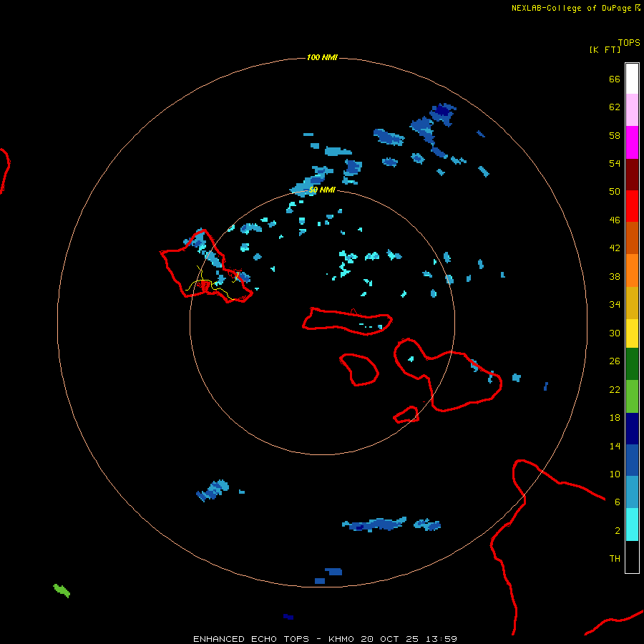Click the 30 scale value

(x=615, y=333)
